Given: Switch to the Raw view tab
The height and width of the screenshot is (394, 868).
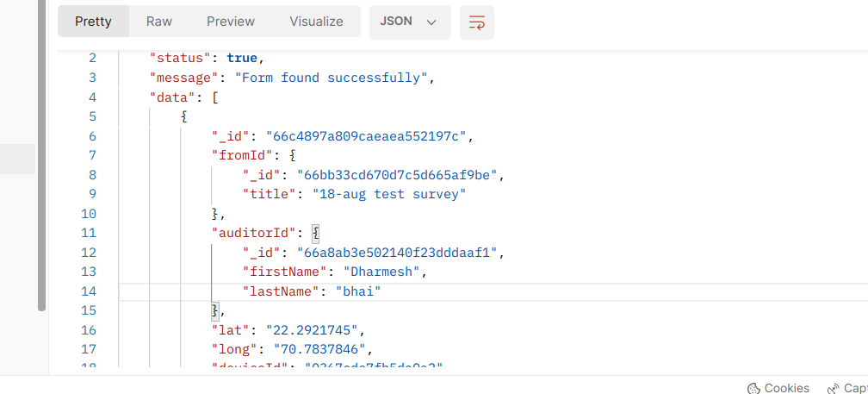Looking at the screenshot, I should point(159,22).
